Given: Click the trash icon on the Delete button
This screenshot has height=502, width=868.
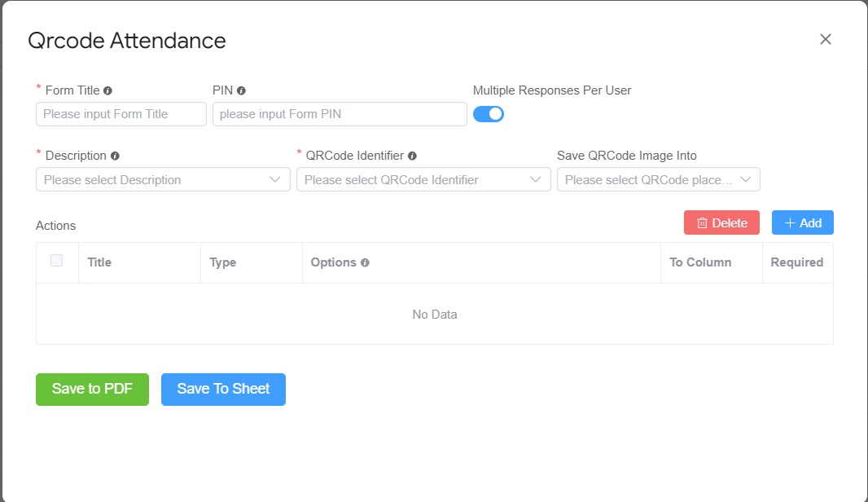Looking at the screenshot, I should [704, 222].
